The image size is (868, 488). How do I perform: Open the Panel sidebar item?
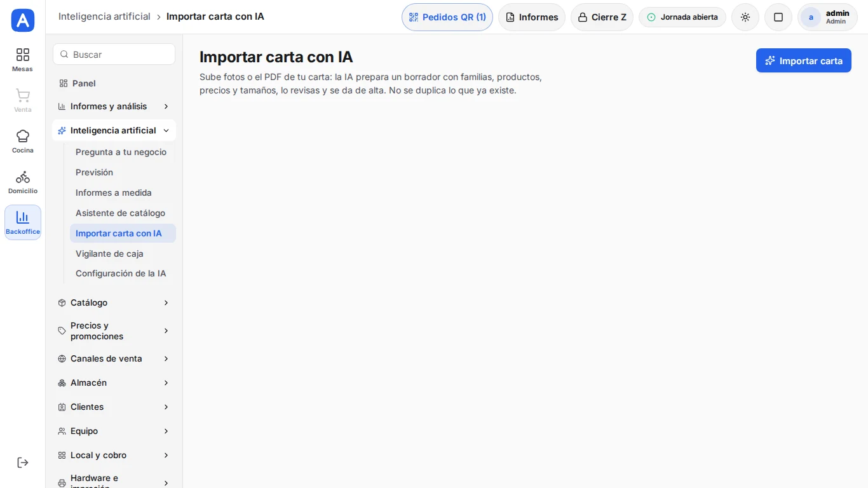point(114,83)
